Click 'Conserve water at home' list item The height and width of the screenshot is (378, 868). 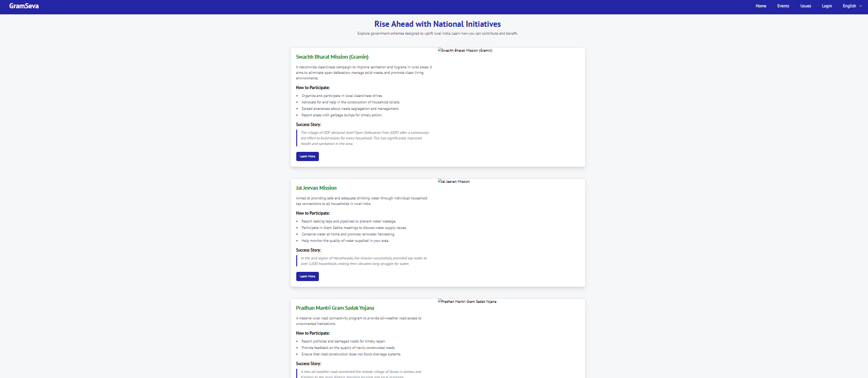[x=348, y=234]
